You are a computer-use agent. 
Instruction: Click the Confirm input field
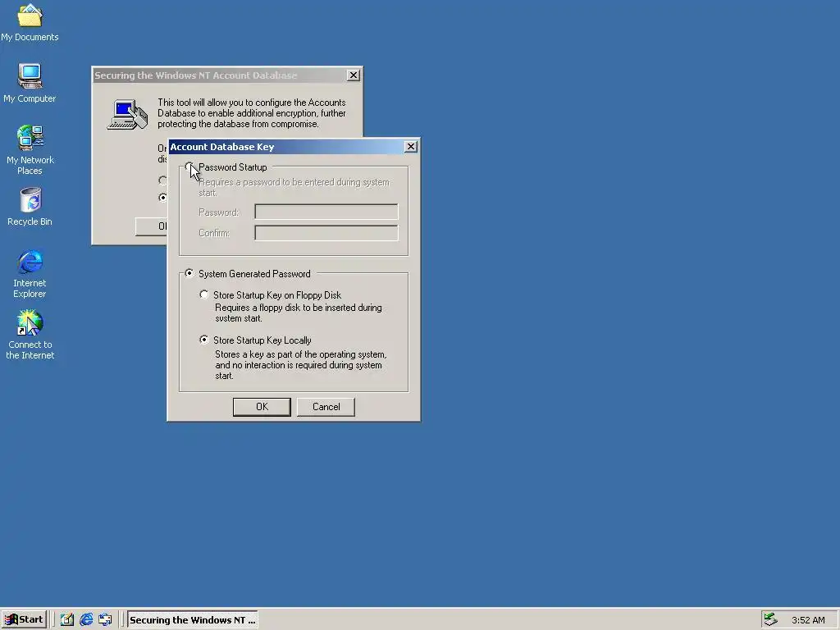[x=326, y=232]
